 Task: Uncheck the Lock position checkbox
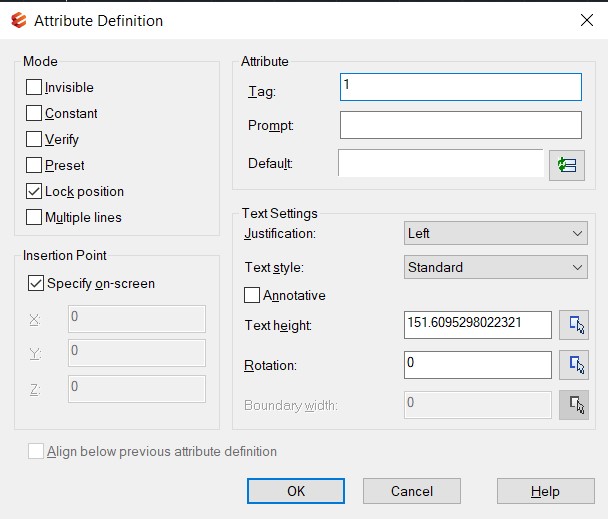click(34, 192)
